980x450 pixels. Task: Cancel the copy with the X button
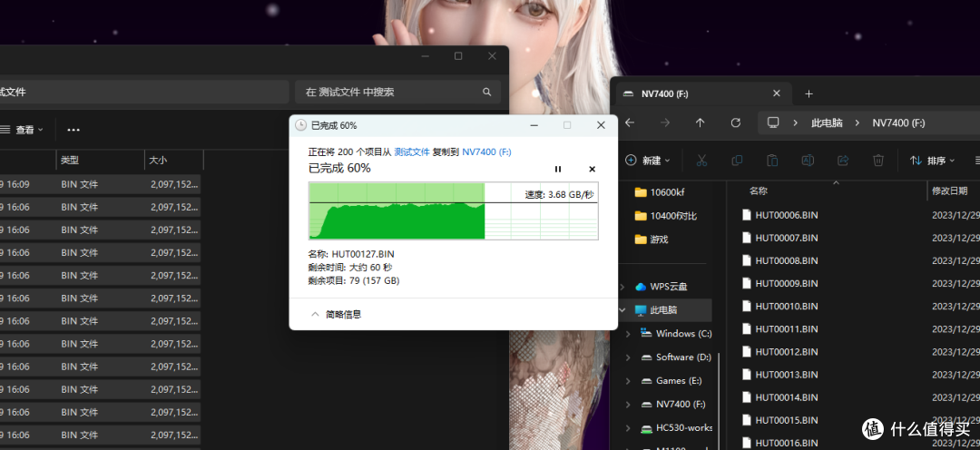(x=592, y=169)
